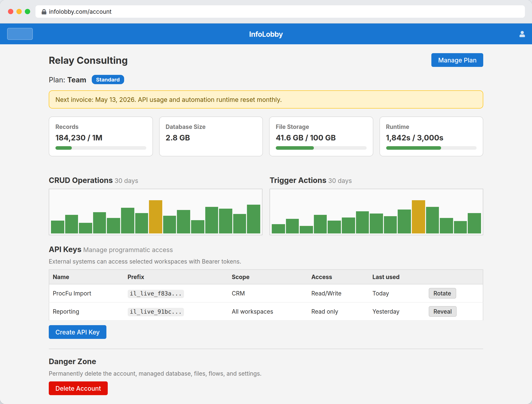Select the Name column header
The width and height of the screenshot is (532, 404).
tap(61, 277)
